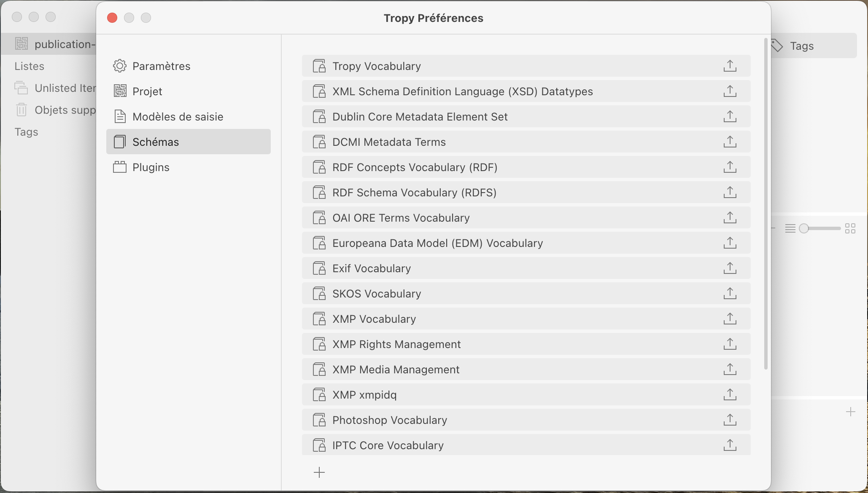Screen dimensions: 868x493
Task: Export the Dublin Core Metadata Element Set
Action: (730, 117)
